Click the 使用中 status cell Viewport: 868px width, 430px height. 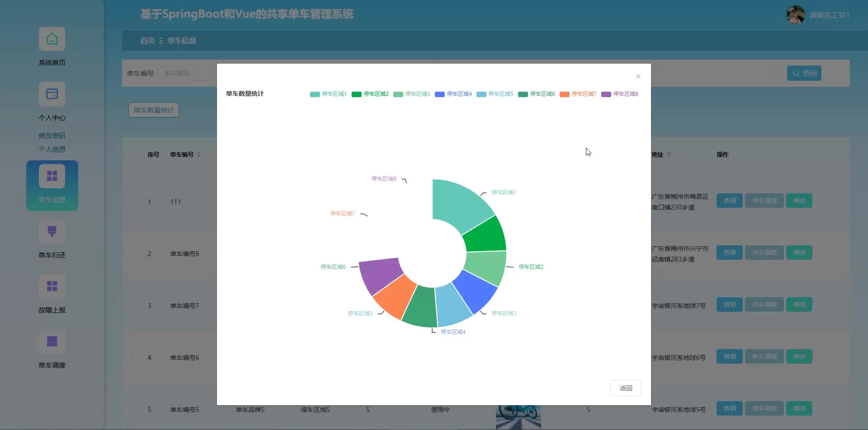click(x=440, y=410)
